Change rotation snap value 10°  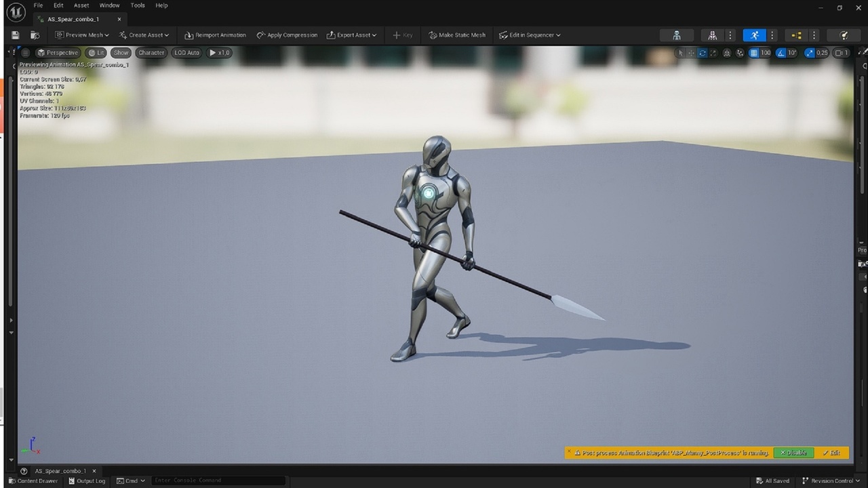[x=792, y=53]
